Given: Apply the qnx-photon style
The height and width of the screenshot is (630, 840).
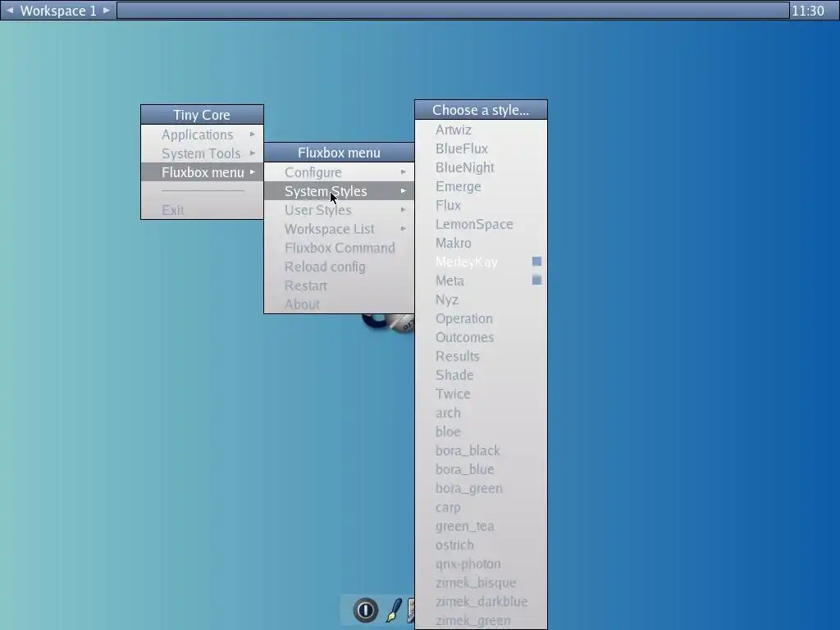Looking at the screenshot, I should (x=481, y=564).
